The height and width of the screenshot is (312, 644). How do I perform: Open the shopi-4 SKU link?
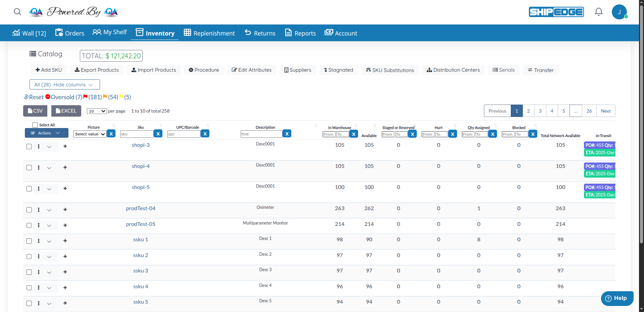tap(141, 166)
